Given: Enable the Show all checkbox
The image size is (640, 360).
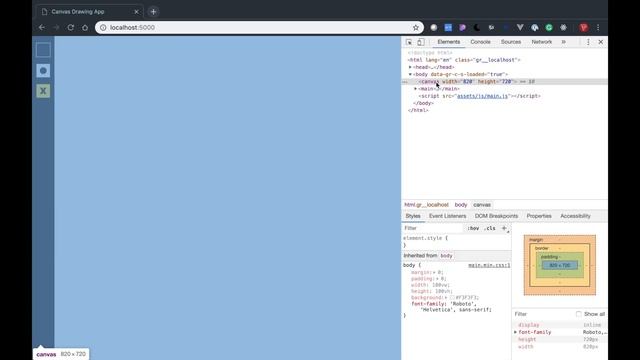Looking at the screenshot, I should pos(578,314).
